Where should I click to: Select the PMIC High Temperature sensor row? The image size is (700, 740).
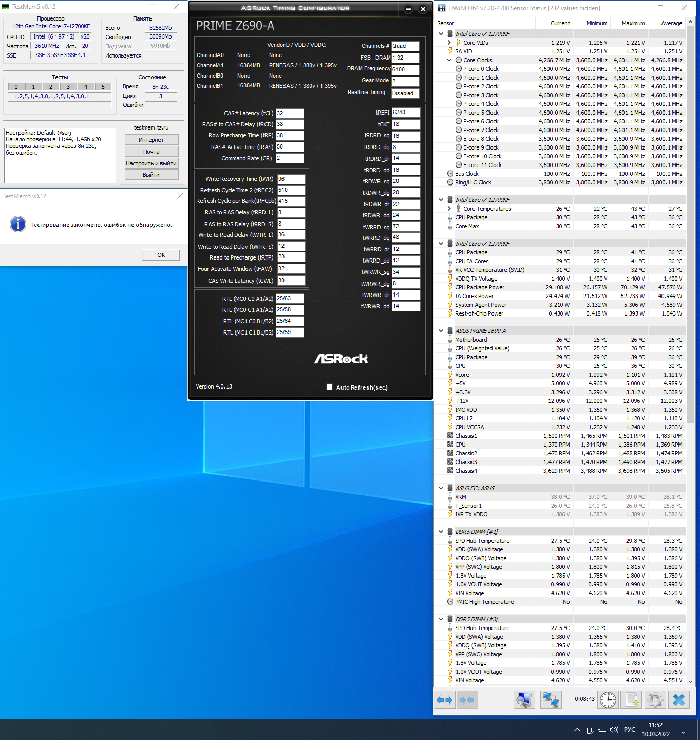coord(560,602)
